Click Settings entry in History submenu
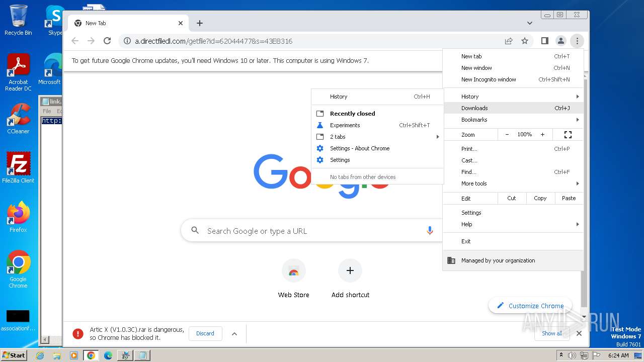This screenshot has width=644, height=362. point(377,160)
